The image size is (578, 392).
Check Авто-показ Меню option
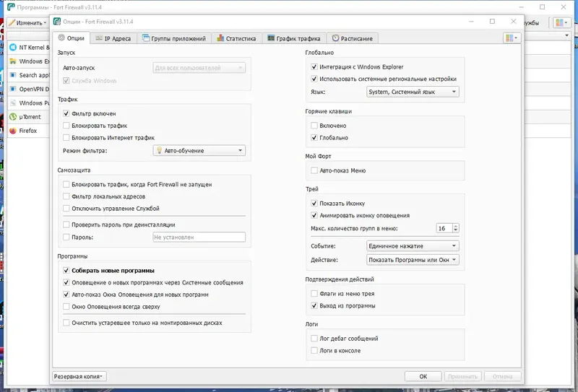coord(314,170)
